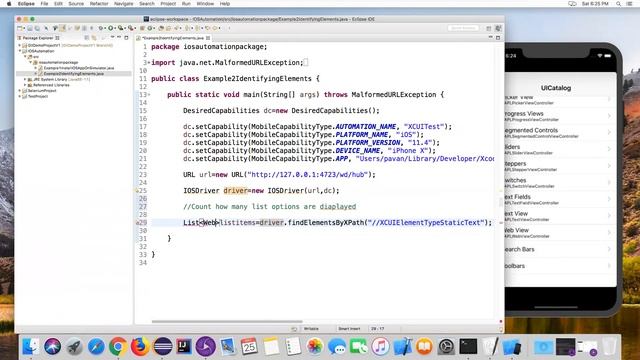Click the error marker on line 29
Screen dimensions: 640x360
click(138, 222)
